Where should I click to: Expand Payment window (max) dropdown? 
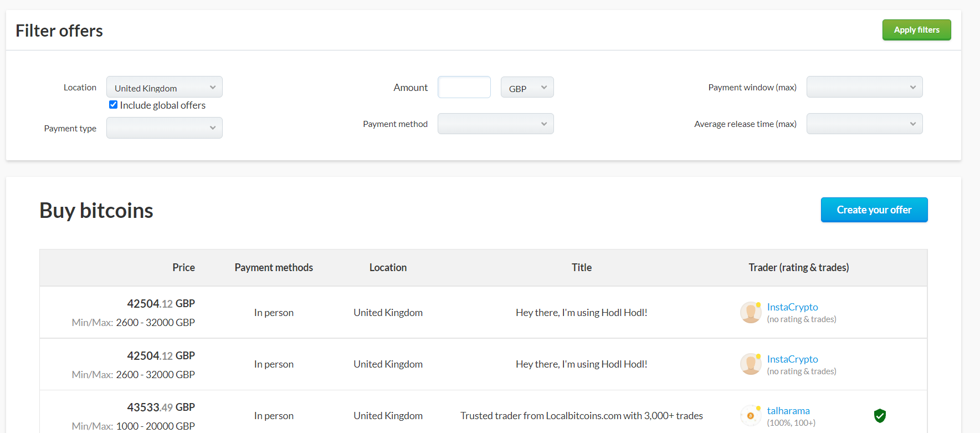[864, 88]
